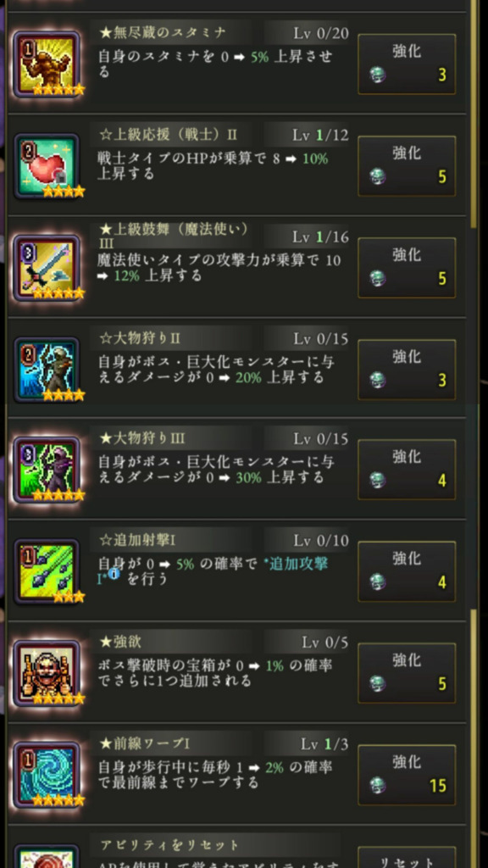Select the 大物狩りII archer icon

47,370
